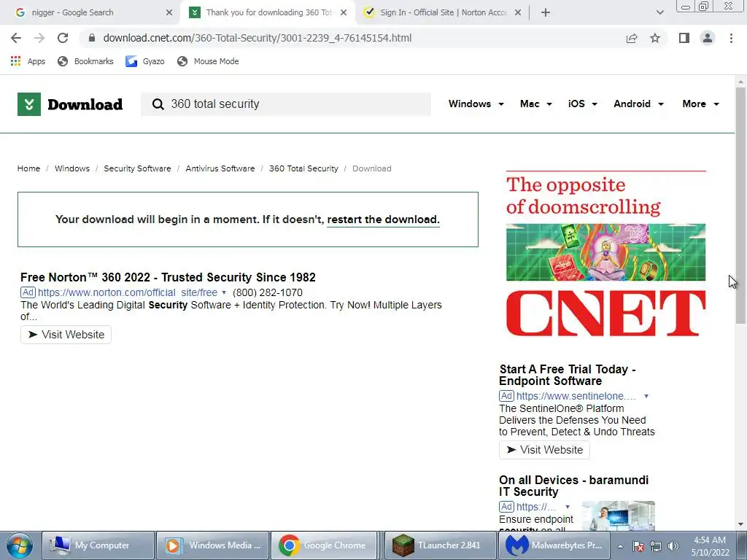Click the padlock site info icon
Screen dimensions: 747x560
click(92, 38)
